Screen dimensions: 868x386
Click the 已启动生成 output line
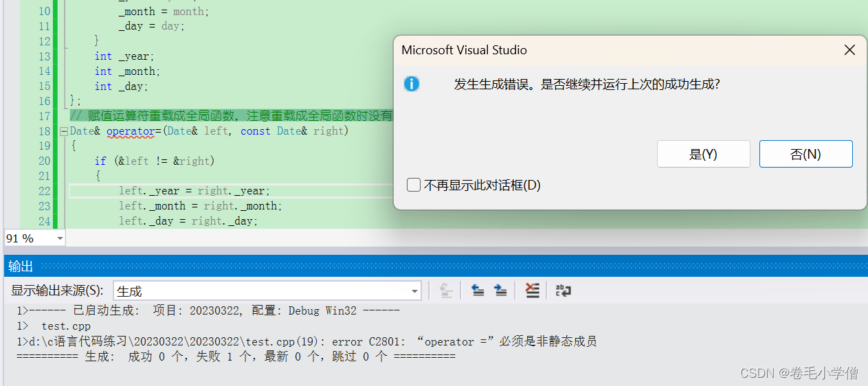point(208,310)
